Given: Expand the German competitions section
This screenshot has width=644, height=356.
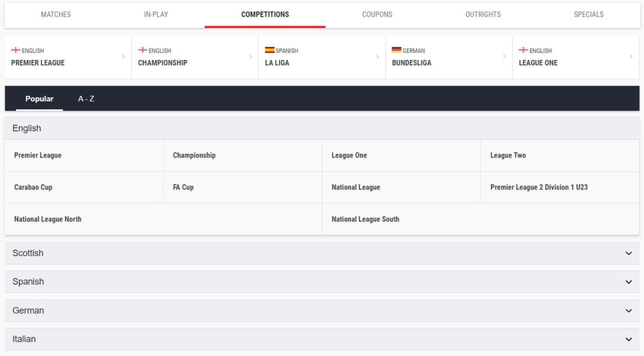Looking at the screenshot, I should coord(322,311).
